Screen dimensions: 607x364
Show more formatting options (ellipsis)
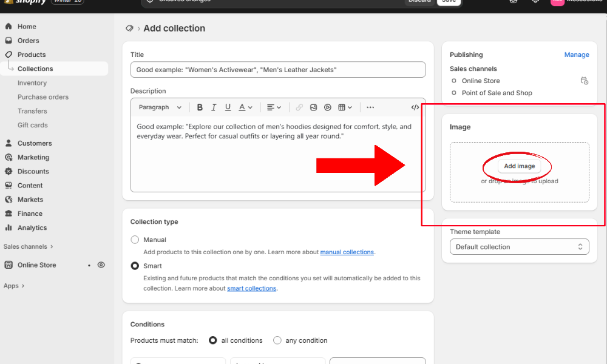[x=370, y=107]
